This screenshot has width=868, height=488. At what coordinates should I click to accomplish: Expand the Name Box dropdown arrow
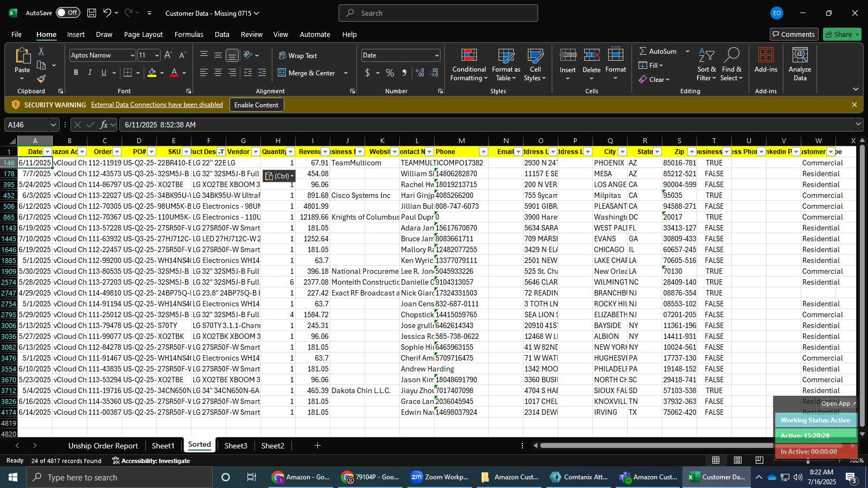53,125
